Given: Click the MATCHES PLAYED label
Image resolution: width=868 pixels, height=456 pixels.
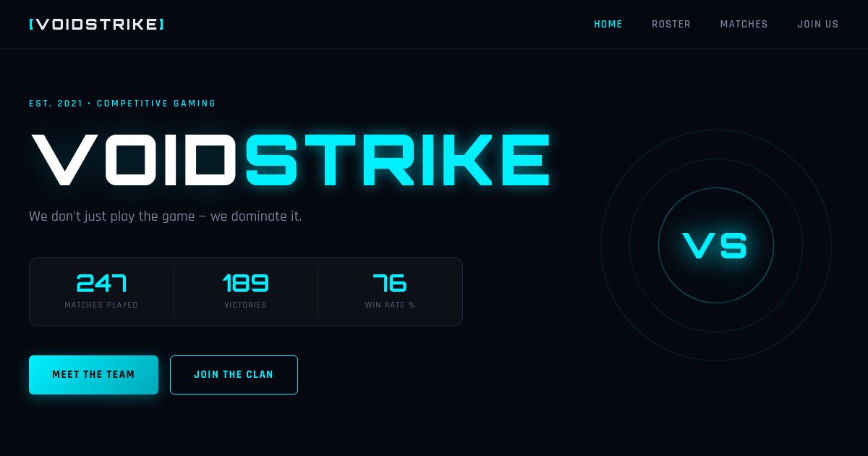Looking at the screenshot, I should (x=101, y=305).
